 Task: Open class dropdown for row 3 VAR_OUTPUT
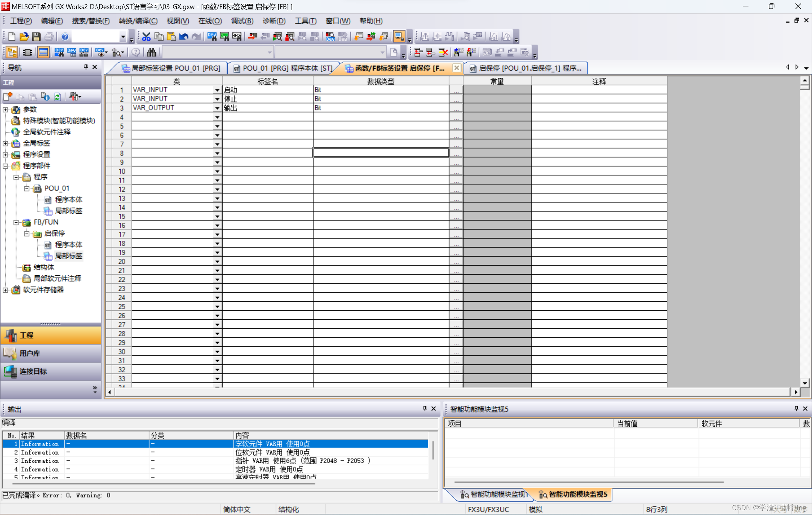click(217, 108)
